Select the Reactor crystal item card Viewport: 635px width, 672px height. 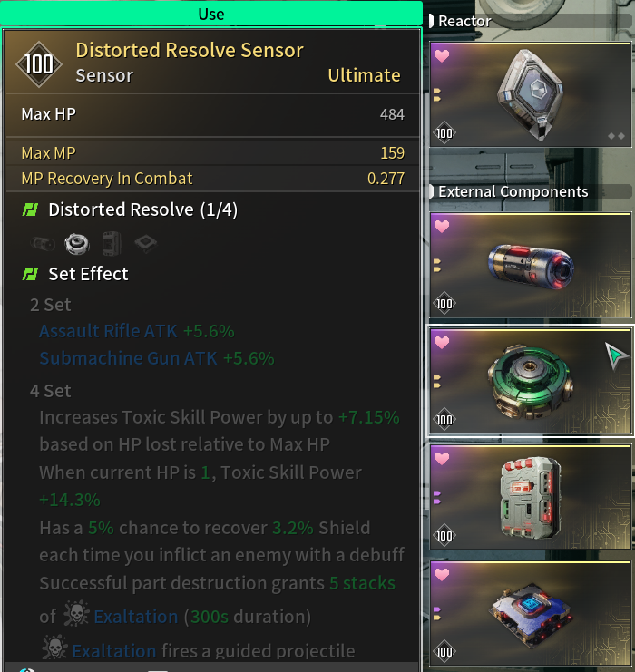point(531,94)
